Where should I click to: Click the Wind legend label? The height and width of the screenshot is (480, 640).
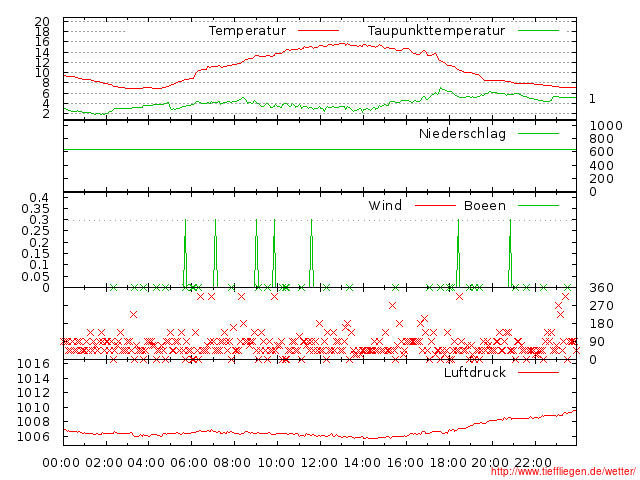tap(385, 205)
